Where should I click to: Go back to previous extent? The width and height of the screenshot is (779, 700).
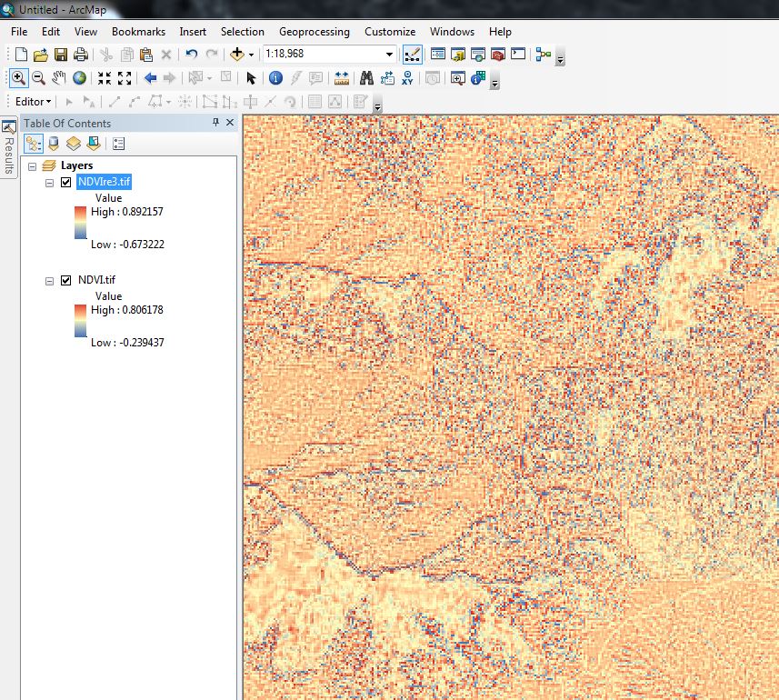click(150, 78)
